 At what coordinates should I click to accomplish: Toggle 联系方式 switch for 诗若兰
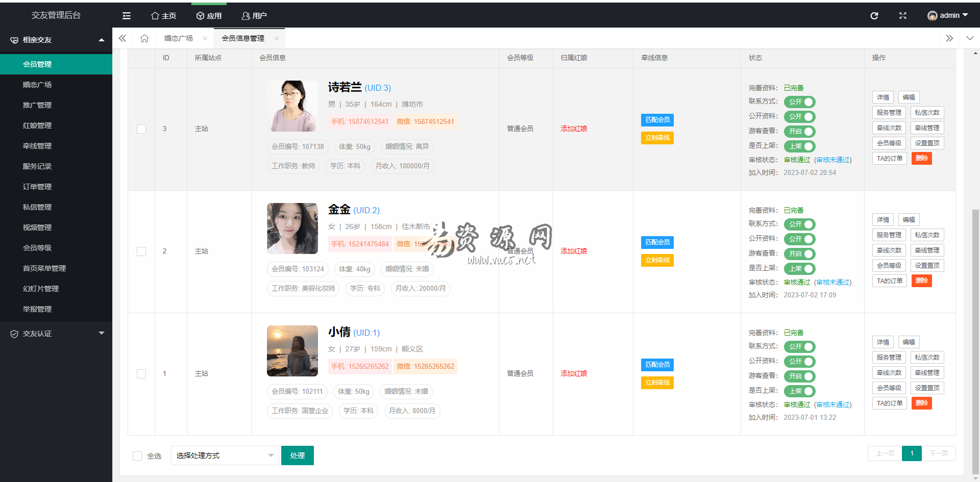(799, 102)
